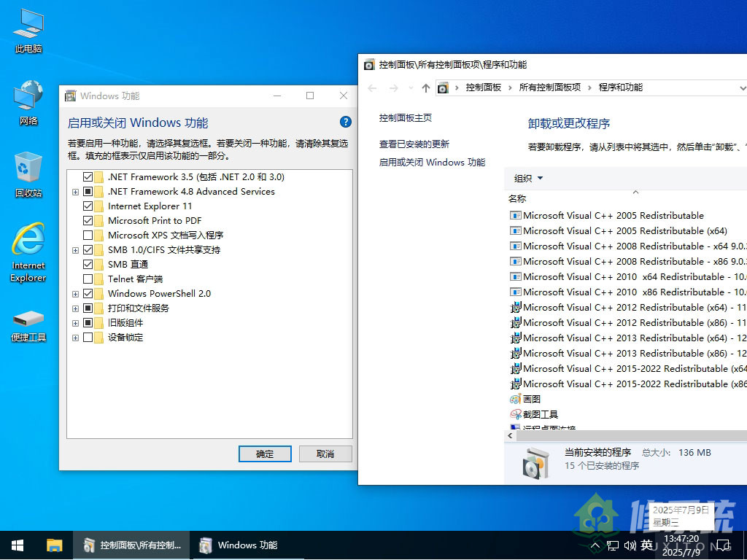
Task: Click the blue help icon in Windows 功能
Action: pos(346,122)
